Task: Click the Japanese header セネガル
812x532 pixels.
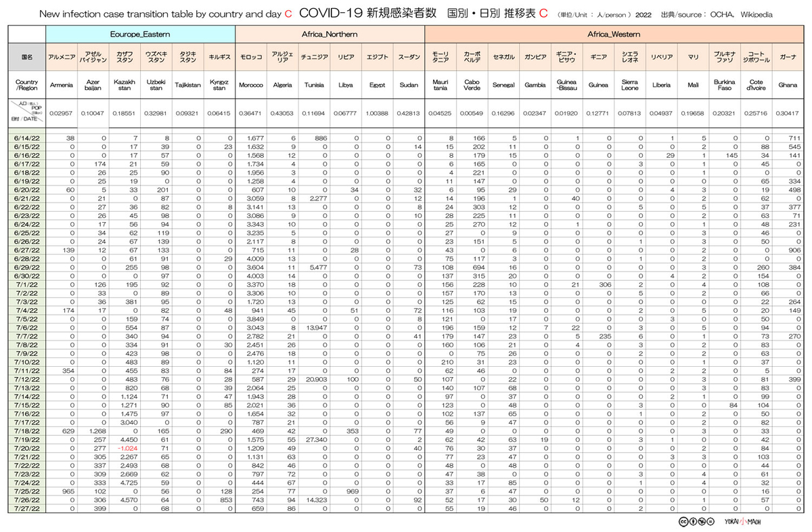Action: click(x=503, y=57)
